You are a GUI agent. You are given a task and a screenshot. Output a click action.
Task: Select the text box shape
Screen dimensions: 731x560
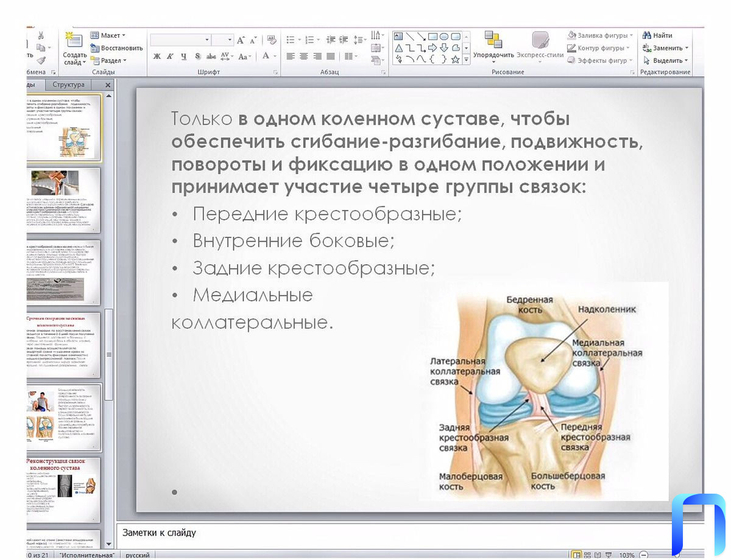[x=398, y=36]
